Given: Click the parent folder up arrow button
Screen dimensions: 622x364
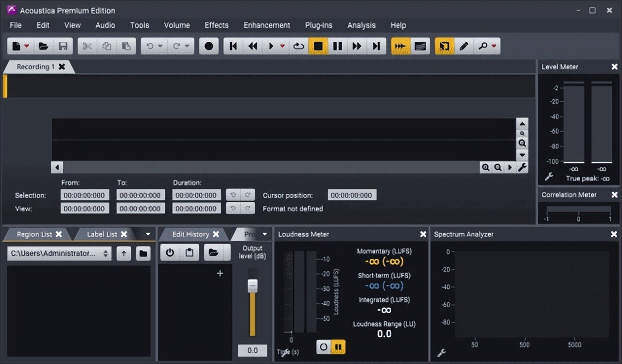Looking at the screenshot, I should (x=124, y=253).
